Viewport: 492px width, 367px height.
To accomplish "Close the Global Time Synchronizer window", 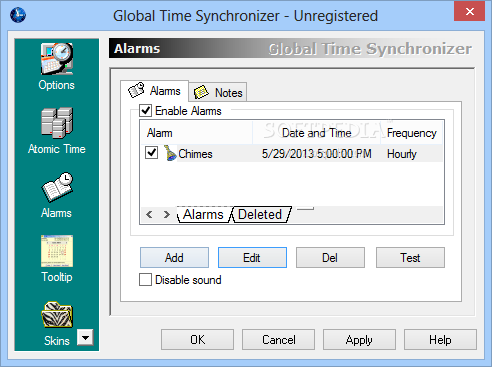I will click(x=469, y=11).
